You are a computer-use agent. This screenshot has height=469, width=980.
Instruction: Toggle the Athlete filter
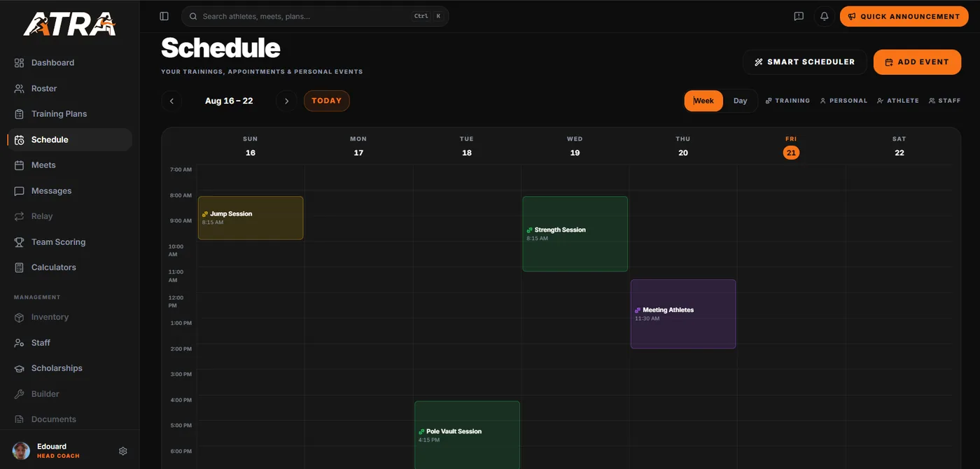pyautogui.click(x=898, y=101)
